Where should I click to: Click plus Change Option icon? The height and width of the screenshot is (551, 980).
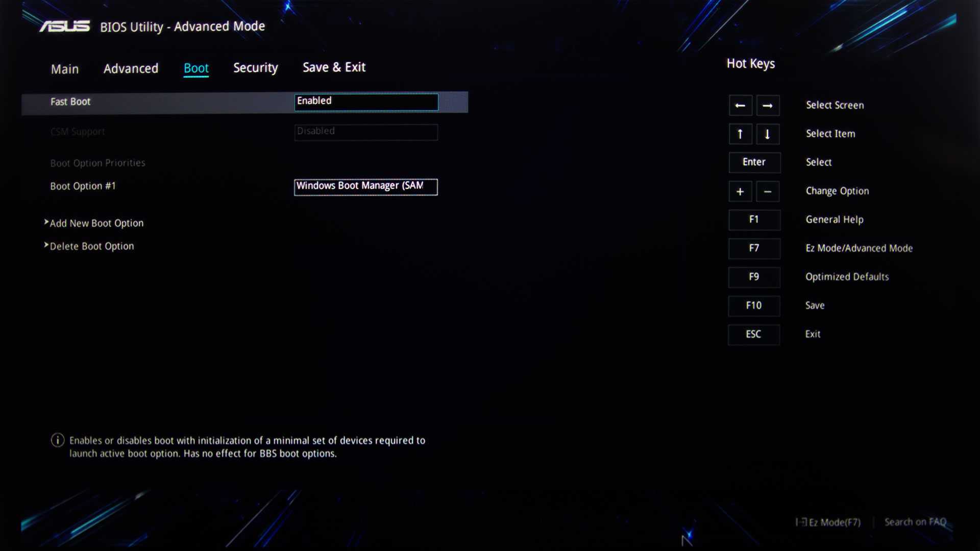741,191
